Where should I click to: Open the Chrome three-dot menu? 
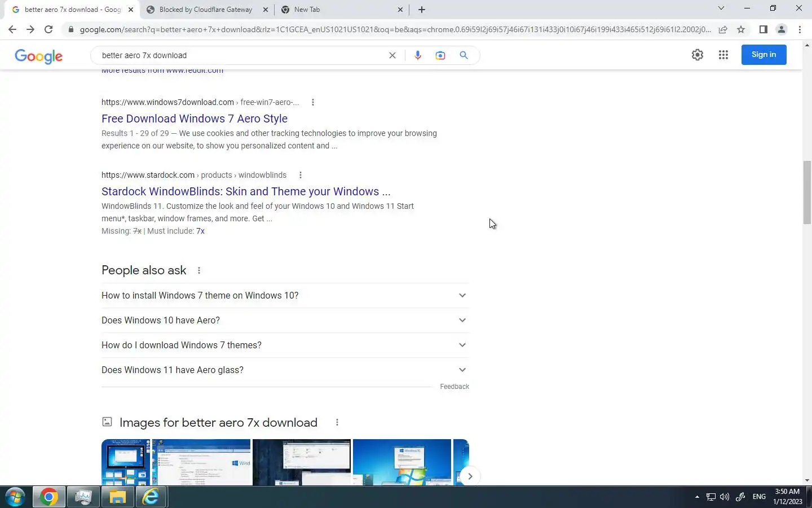click(800, 29)
